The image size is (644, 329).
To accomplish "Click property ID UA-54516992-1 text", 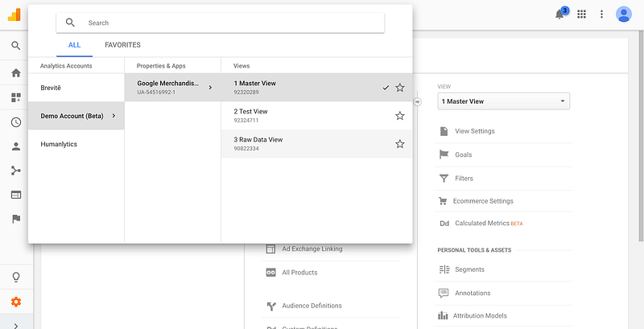I will point(156,93).
